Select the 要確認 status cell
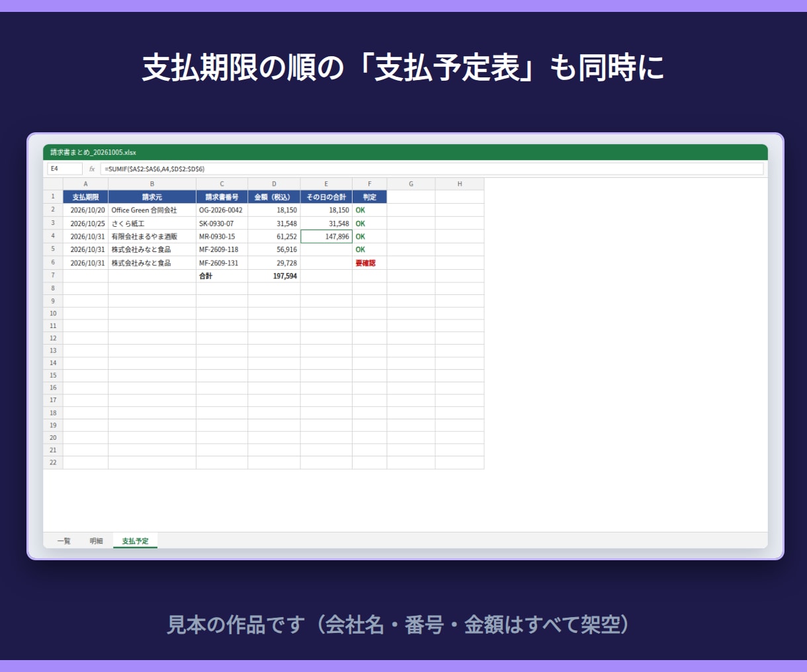807x672 pixels. (x=370, y=263)
